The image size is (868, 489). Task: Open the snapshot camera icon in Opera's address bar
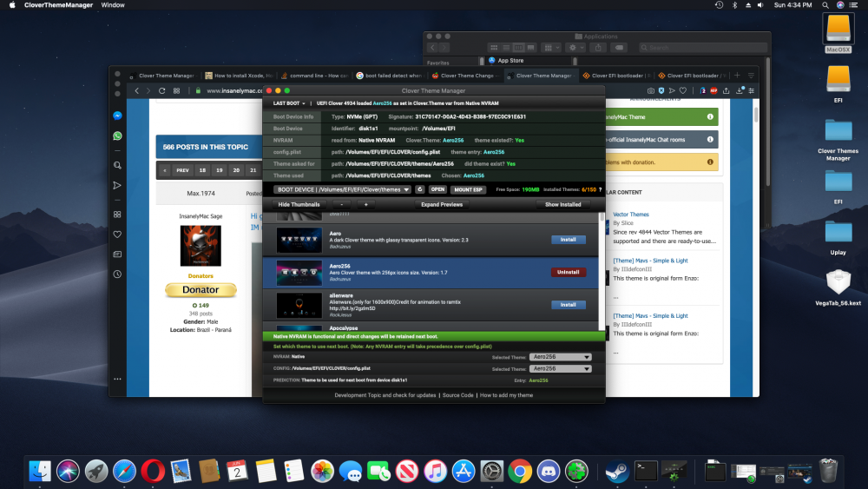(x=650, y=91)
